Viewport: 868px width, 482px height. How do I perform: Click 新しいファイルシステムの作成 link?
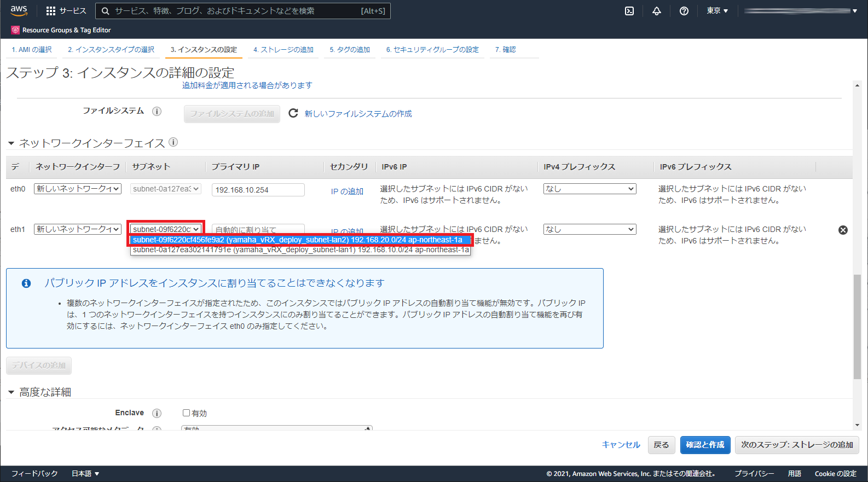tap(358, 114)
